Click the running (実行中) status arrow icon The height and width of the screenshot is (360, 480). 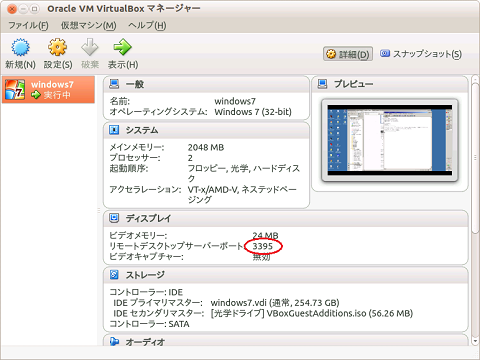point(36,95)
